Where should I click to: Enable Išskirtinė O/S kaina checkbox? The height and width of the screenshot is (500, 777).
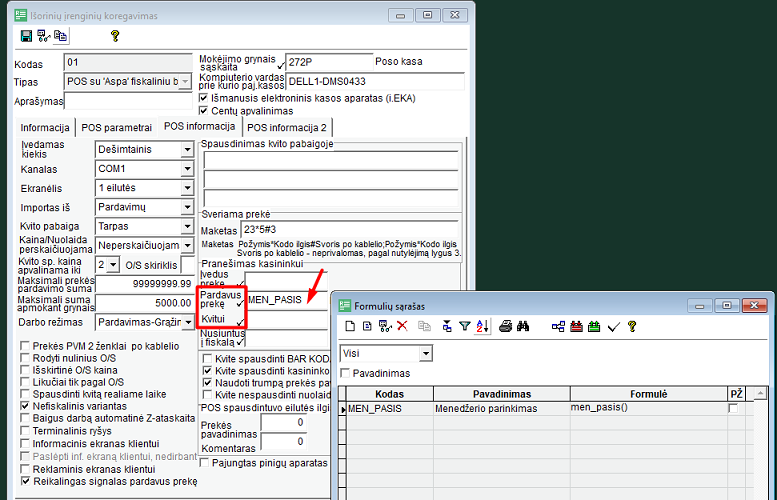tap(25, 370)
